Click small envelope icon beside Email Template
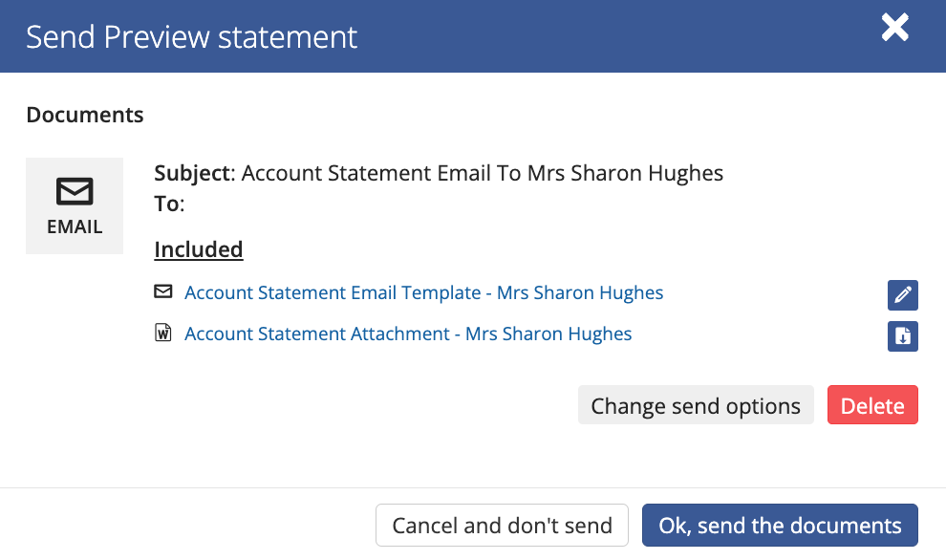This screenshot has height=560, width=946. tap(162, 291)
